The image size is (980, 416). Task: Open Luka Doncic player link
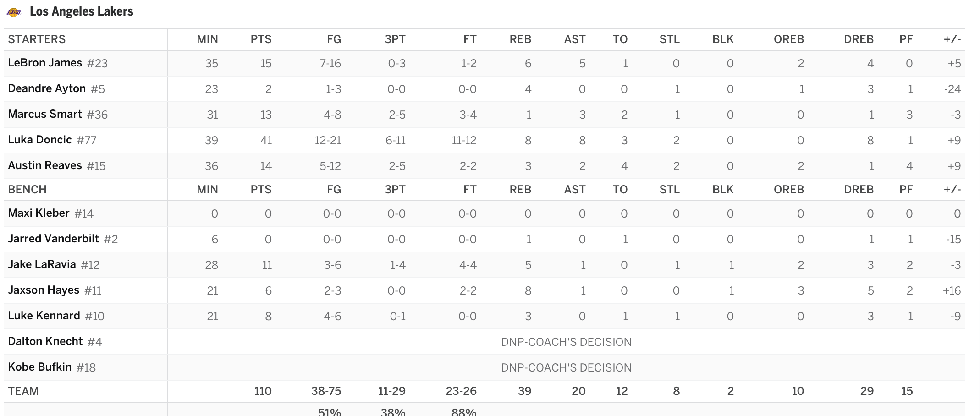[40, 140]
